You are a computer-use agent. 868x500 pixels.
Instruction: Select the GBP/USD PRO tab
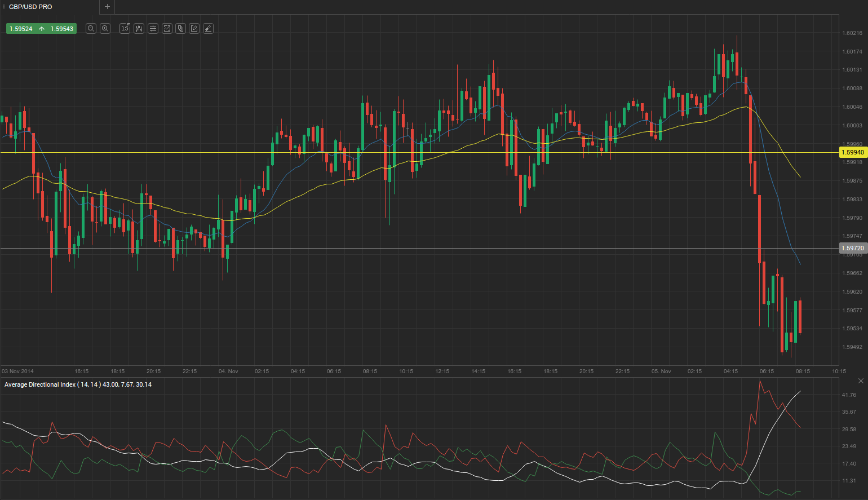click(x=30, y=7)
